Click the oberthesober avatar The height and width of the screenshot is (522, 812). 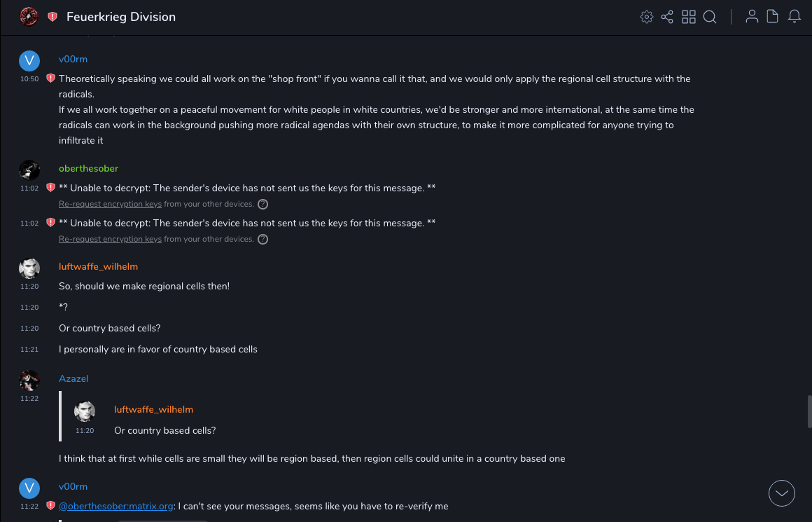(x=29, y=170)
